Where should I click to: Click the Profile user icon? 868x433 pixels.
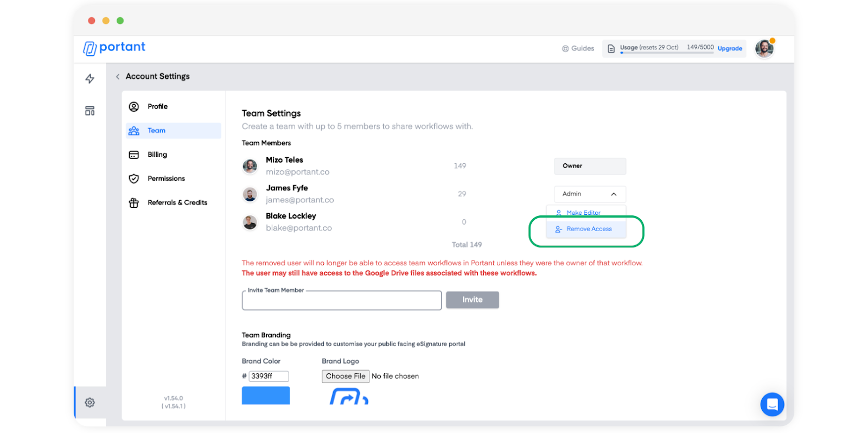(134, 106)
